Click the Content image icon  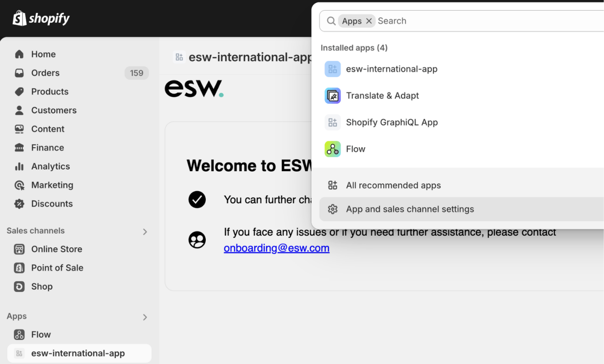coord(19,129)
